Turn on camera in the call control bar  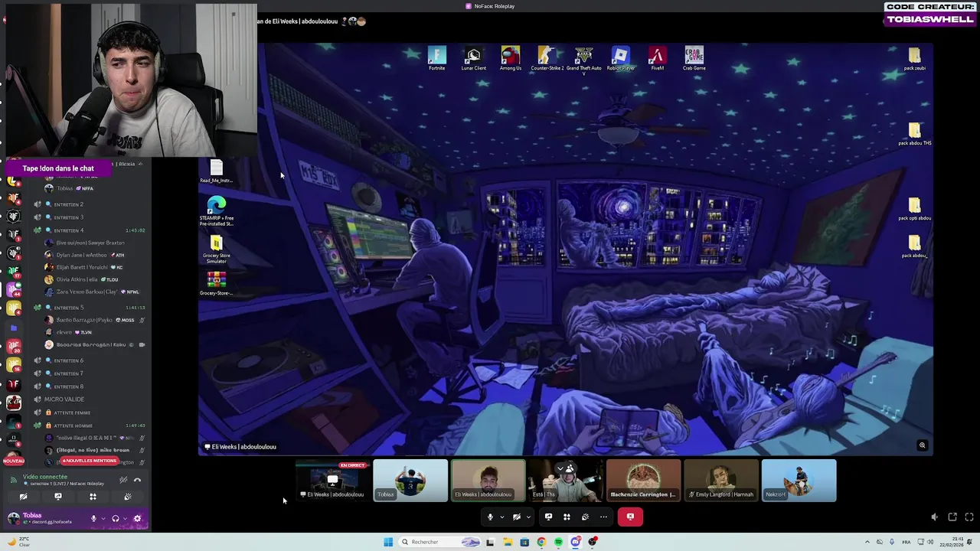pyautogui.click(x=517, y=517)
